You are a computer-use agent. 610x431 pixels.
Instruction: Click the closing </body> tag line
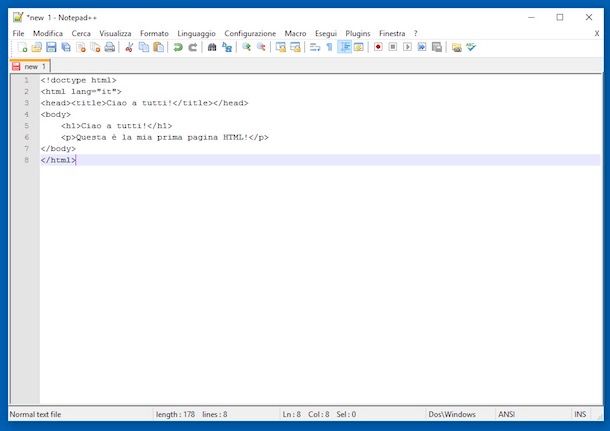tap(58, 149)
